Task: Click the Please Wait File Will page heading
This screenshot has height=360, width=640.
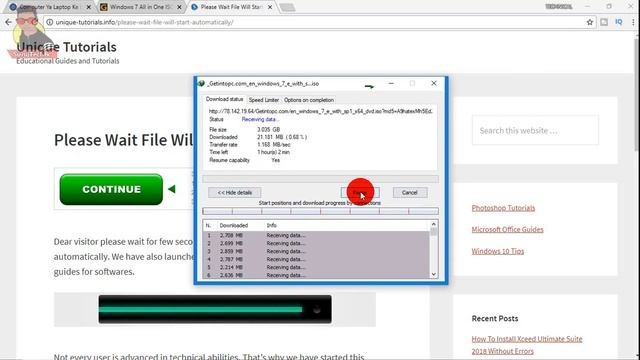Action: tap(123, 140)
